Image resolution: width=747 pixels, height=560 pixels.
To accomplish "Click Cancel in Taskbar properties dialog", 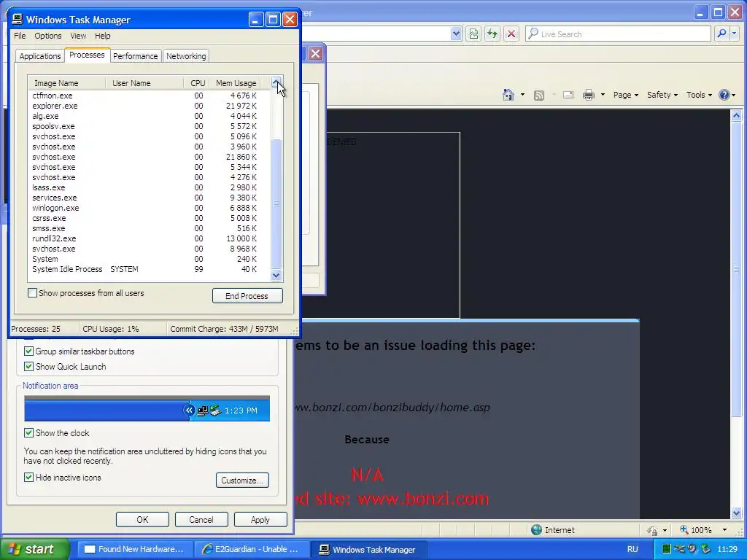I will pyautogui.click(x=201, y=519).
